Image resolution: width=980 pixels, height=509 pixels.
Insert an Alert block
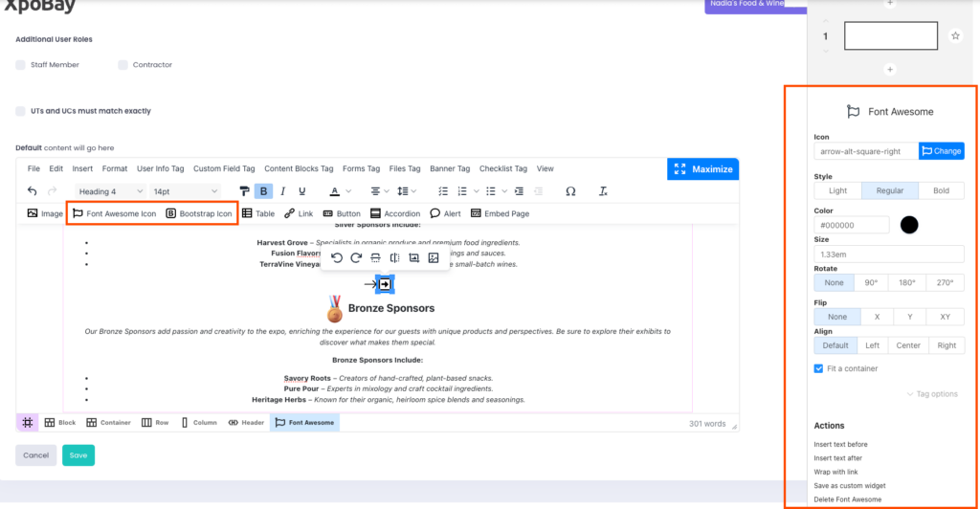[445, 213]
